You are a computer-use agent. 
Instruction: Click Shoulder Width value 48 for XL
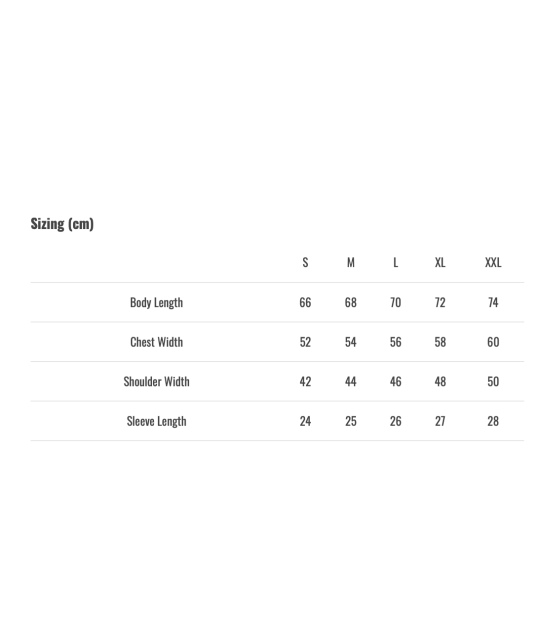pyautogui.click(x=440, y=382)
